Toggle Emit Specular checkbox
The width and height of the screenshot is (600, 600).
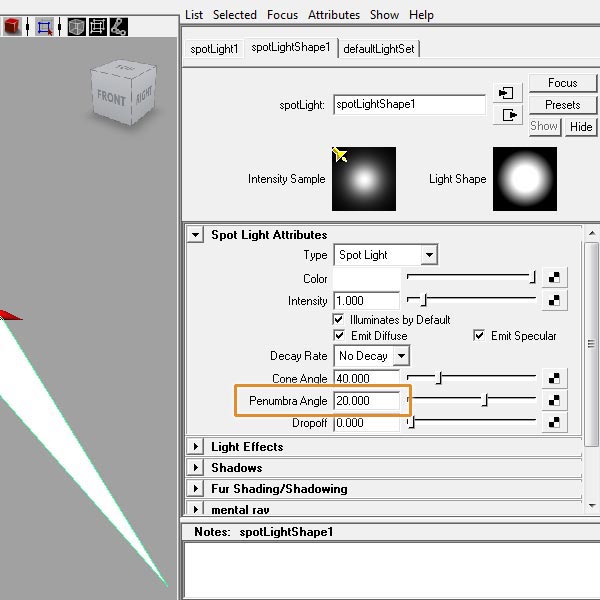478,336
